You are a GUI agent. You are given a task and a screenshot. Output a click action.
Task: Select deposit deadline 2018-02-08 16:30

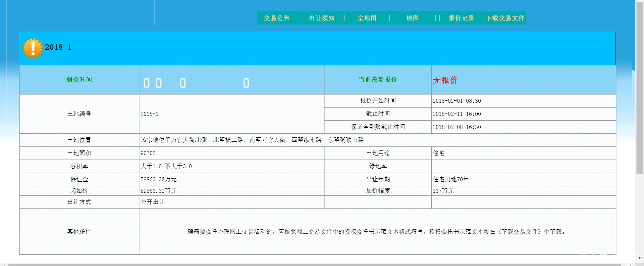tap(457, 127)
